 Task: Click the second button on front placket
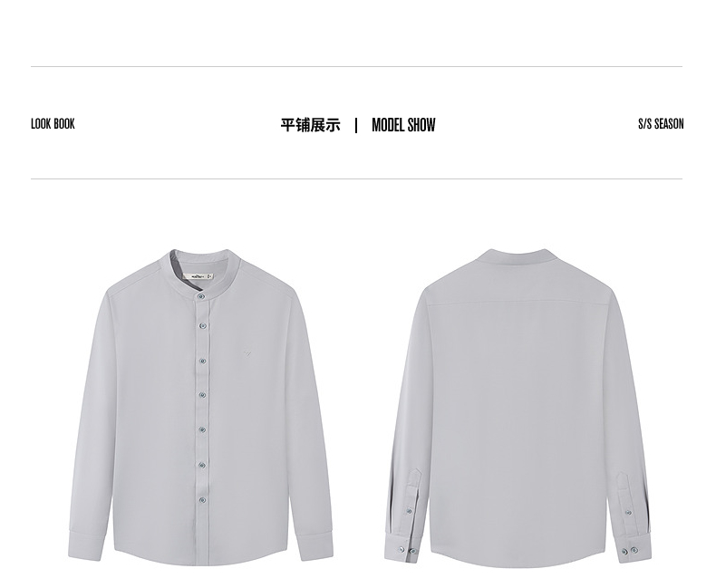[203, 326]
